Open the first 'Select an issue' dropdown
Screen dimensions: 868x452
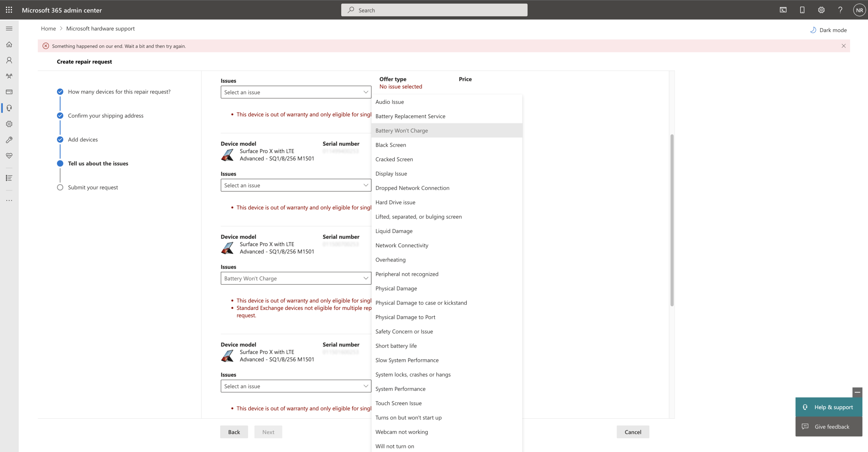click(x=296, y=92)
